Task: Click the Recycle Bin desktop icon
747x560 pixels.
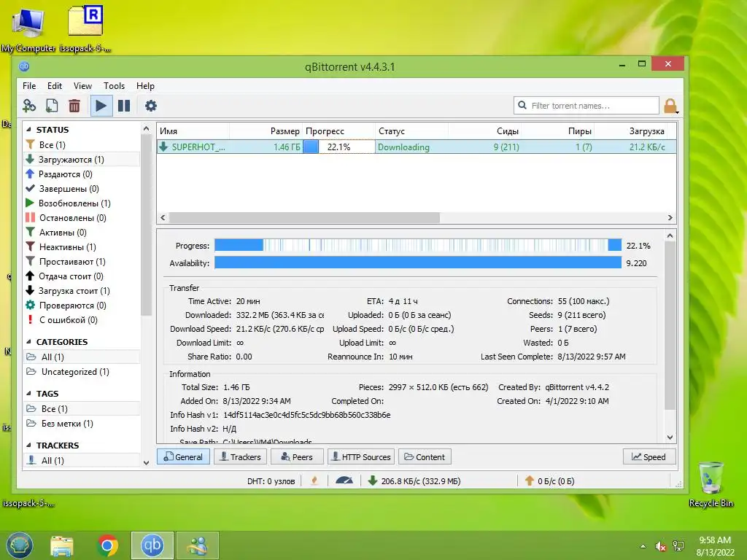Action: pos(711,485)
